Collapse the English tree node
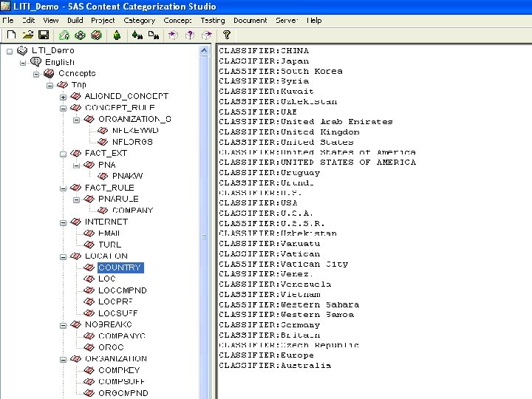 (x=23, y=63)
